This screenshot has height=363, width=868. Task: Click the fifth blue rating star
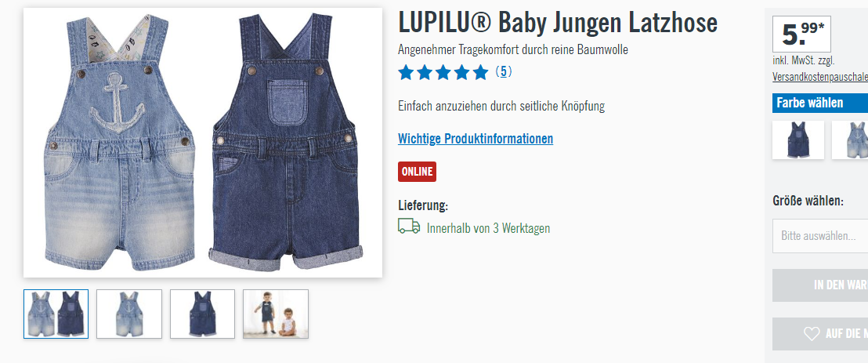click(x=481, y=72)
